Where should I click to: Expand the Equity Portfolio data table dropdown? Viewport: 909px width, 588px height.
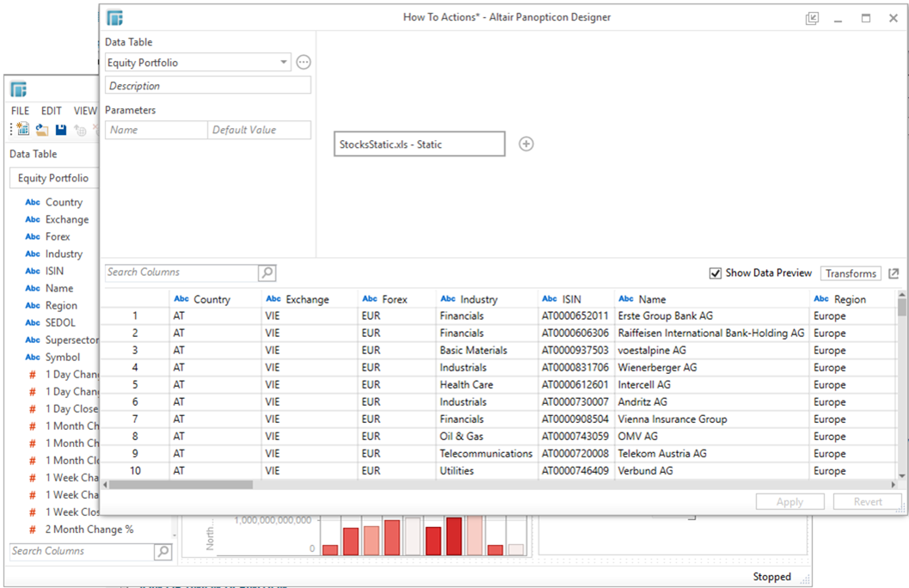point(284,63)
